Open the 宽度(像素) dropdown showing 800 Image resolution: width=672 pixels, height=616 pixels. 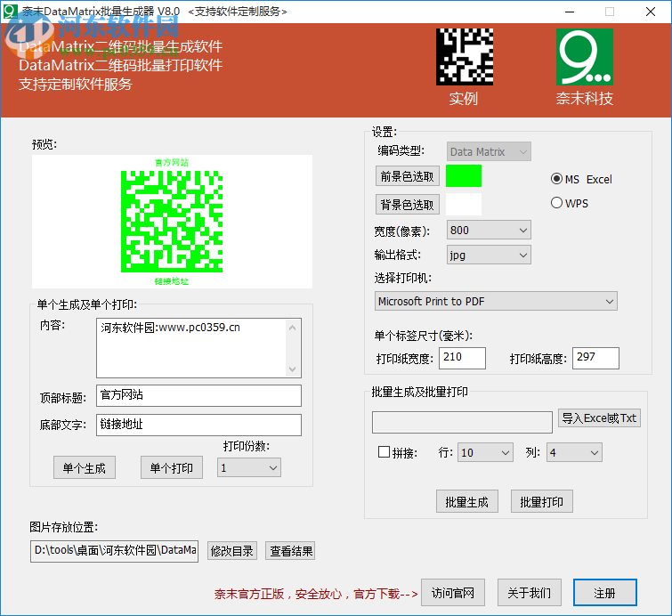pyautogui.click(x=489, y=231)
